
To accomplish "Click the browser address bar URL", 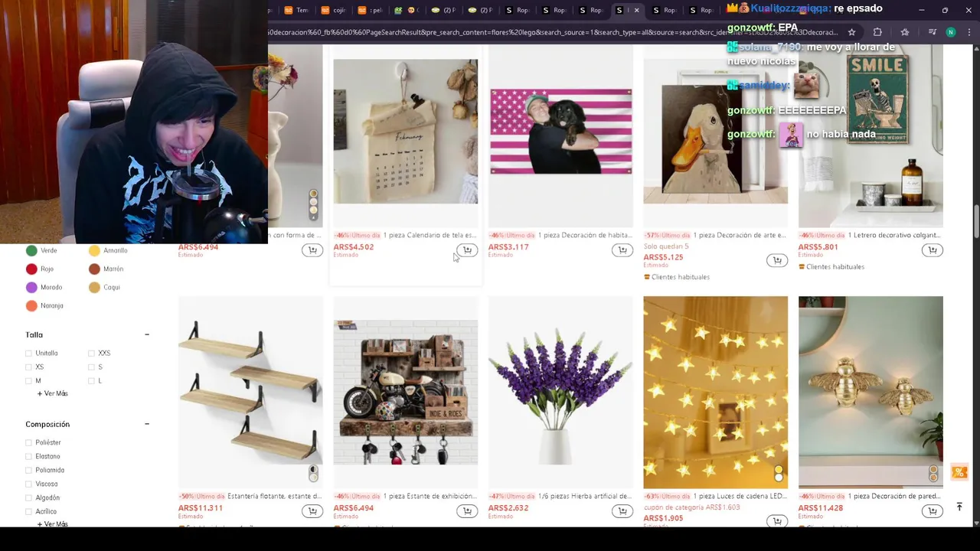I will [x=552, y=32].
